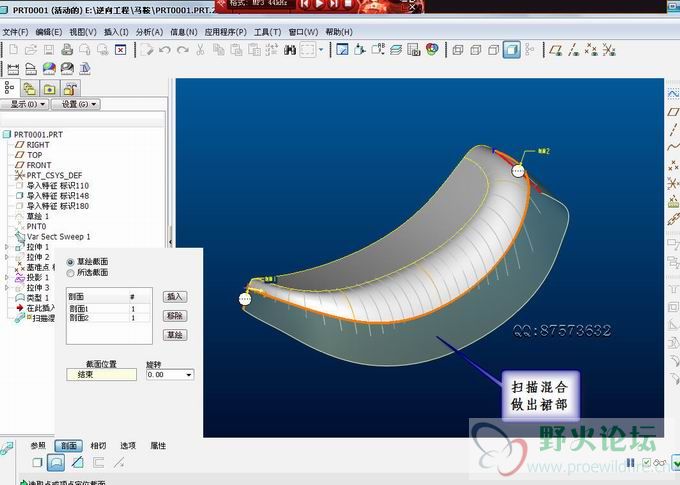Select Shaded display style icon

point(512,50)
